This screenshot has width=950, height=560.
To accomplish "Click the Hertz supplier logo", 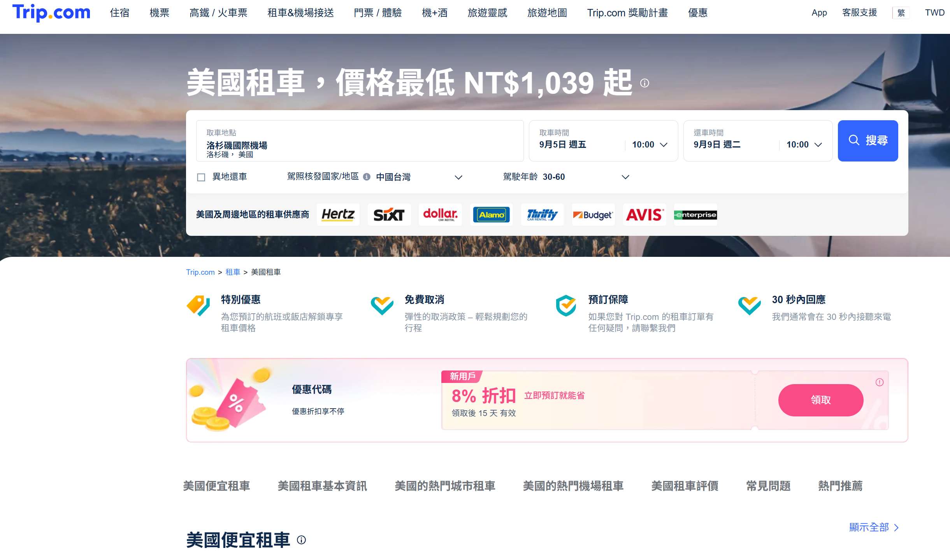I will (338, 214).
